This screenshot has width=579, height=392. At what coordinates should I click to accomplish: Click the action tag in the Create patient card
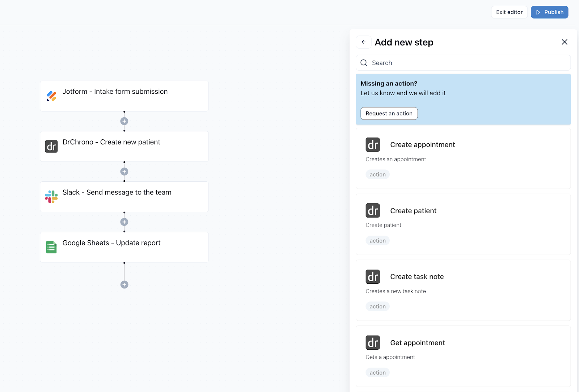[377, 241]
